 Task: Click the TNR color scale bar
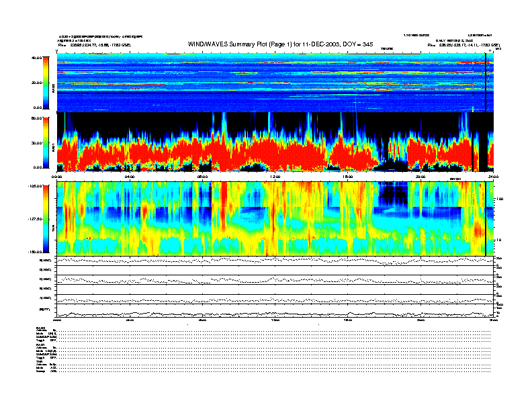click(x=46, y=219)
